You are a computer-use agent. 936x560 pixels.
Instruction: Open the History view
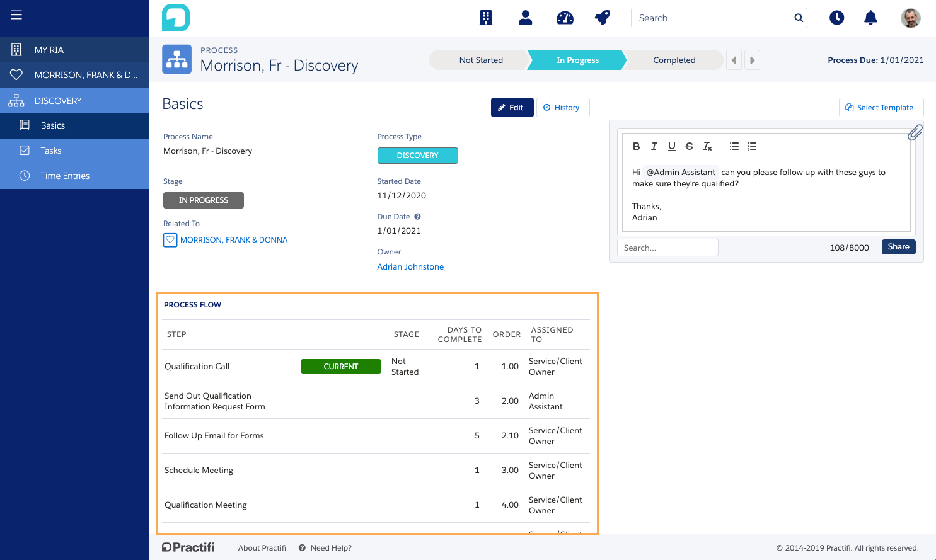point(563,107)
